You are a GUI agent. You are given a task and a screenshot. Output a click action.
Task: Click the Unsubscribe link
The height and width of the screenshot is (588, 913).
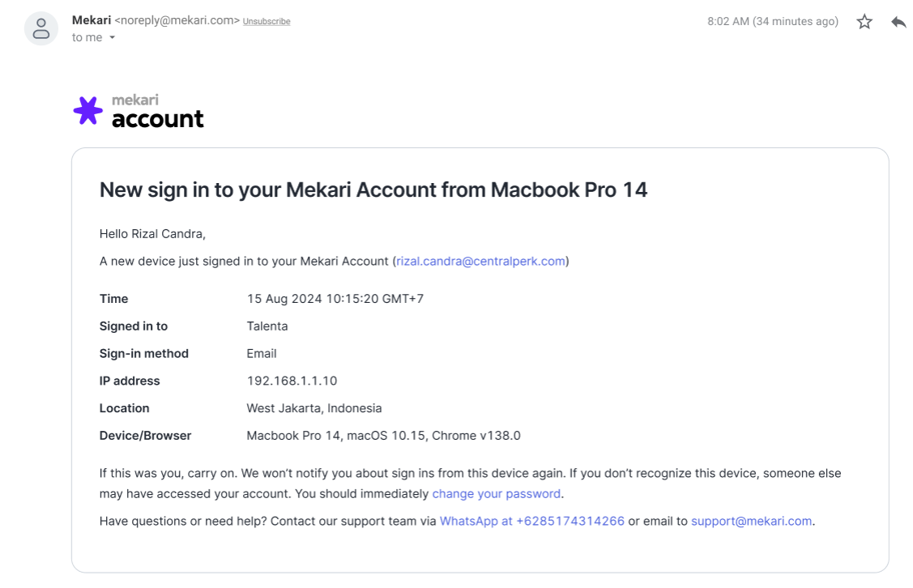pos(267,22)
